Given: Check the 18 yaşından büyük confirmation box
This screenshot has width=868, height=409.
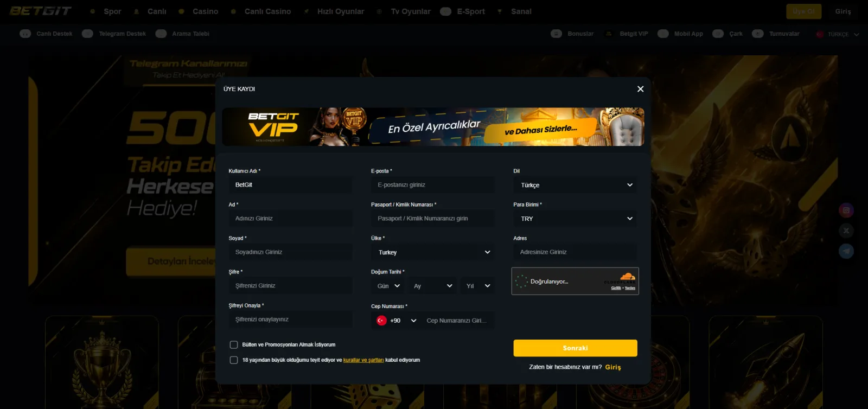Looking at the screenshot, I should coord(234,360).
